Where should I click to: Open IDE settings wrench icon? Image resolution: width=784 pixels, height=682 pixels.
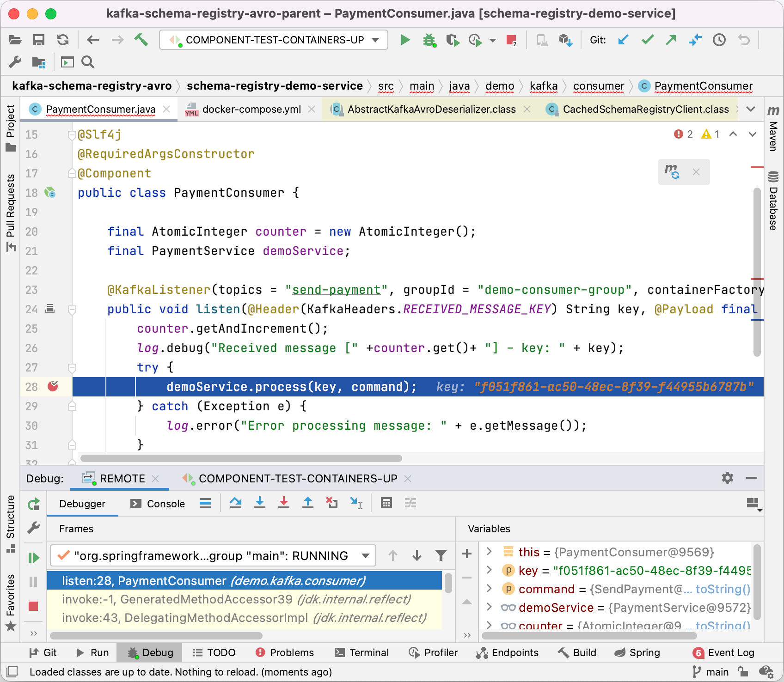(15, 62)
